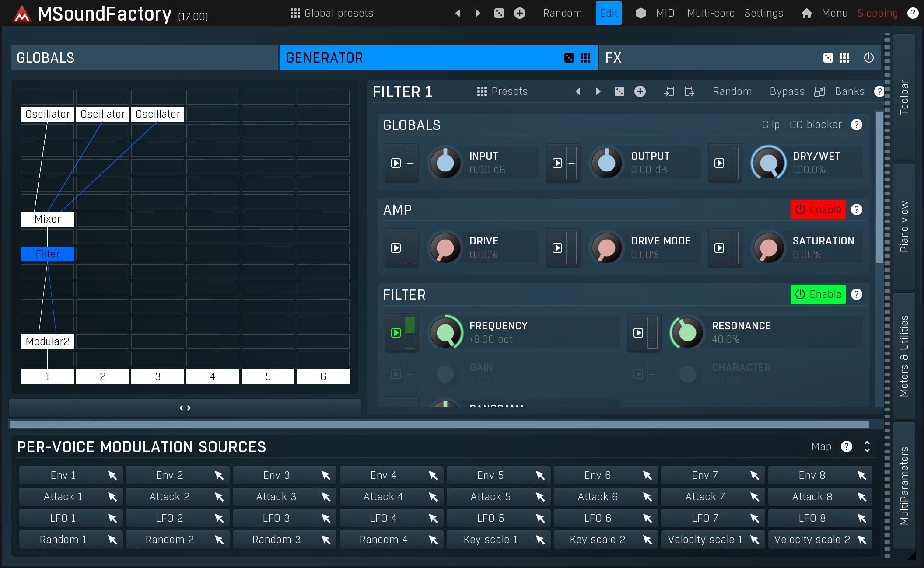The height and width of the screenshot is (568, 924).
Task: Adjust the RESONANCE knob
Action: click(x=687, y=333)
